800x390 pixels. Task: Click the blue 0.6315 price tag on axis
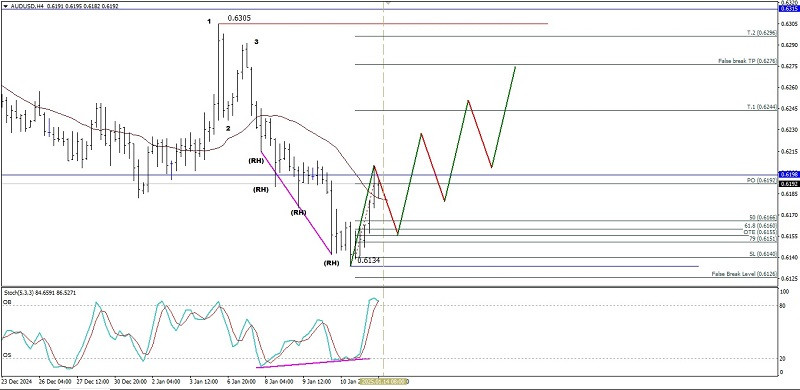788,9
